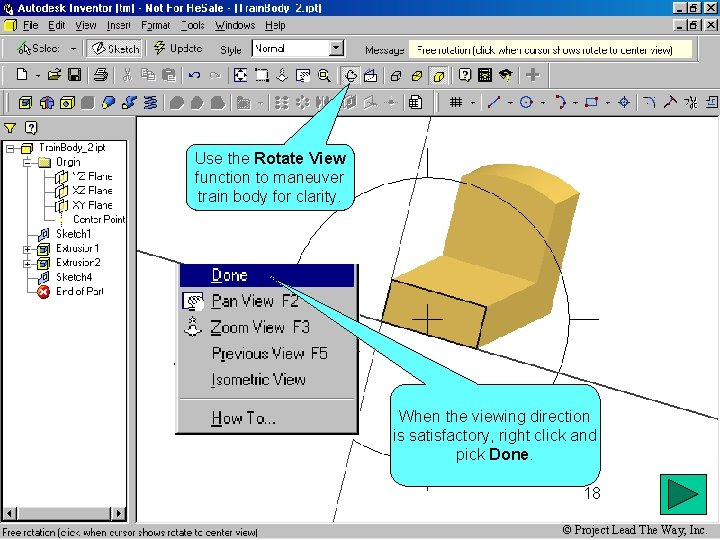Choose Isometric View in context menu
Image resolution: width=720 pixels, height=540 pixels.
point(267,380)
